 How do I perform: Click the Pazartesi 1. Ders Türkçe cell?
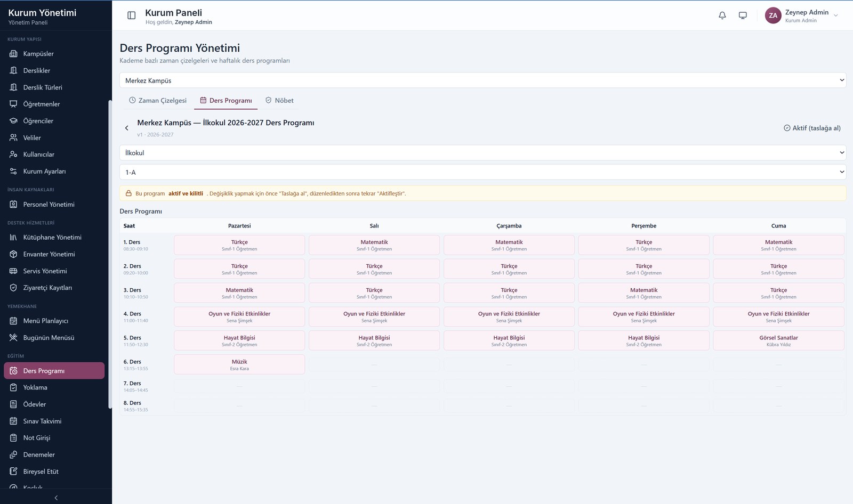239,245
